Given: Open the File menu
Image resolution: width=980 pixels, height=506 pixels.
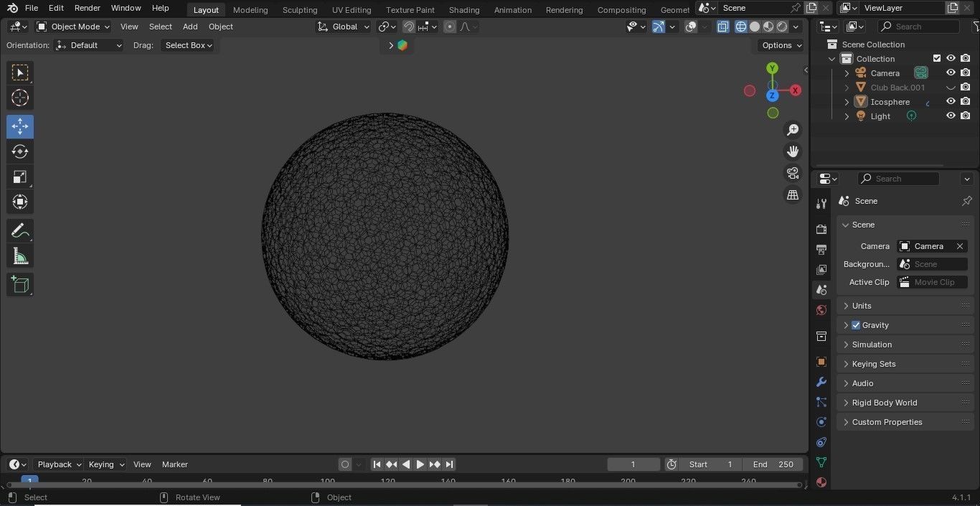Looking at the screenshot, I should pos(32,8).
